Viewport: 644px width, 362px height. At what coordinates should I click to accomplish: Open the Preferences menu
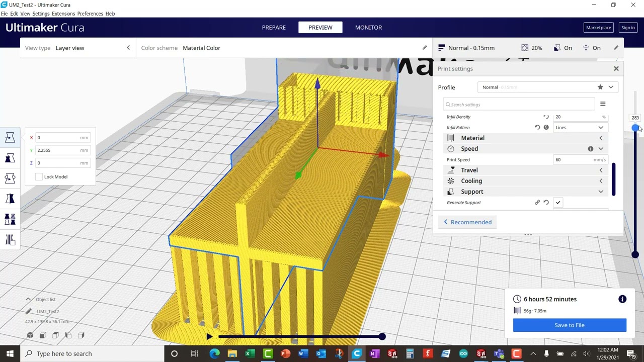pos(90,14)
